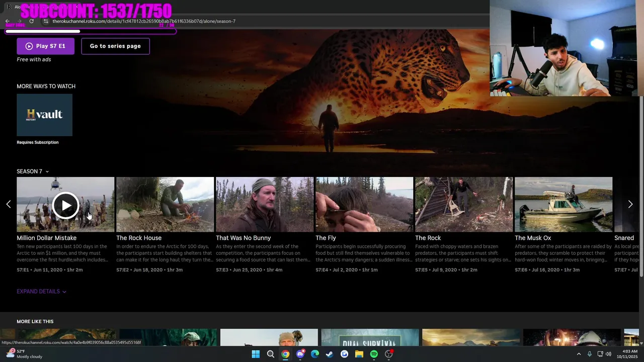Open The Rock episode thumbnail

464,204
